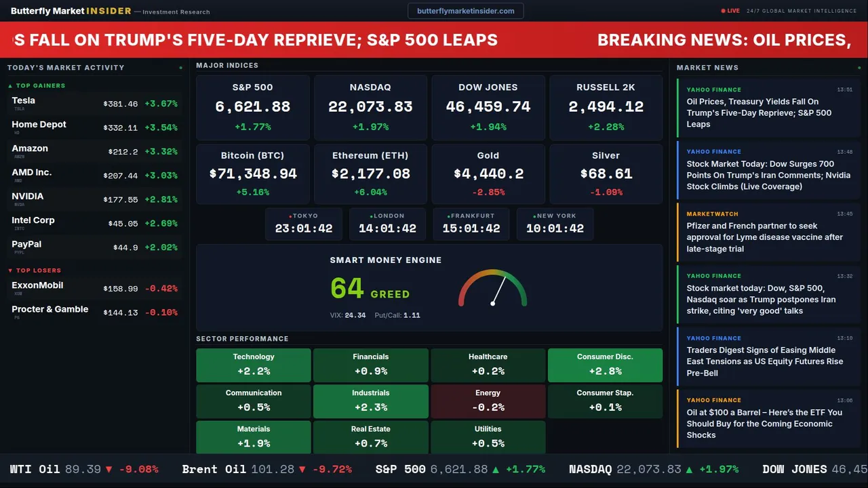The width and height of the screenshot is (868, 488).
Task: Select the Technology sector tile
Action: click(254, 365)
